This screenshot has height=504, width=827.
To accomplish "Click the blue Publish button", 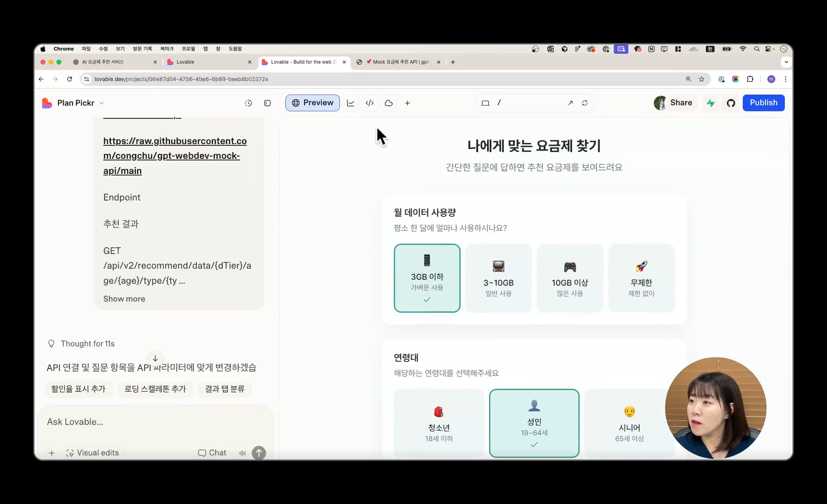I will click(x=763, y=103).
